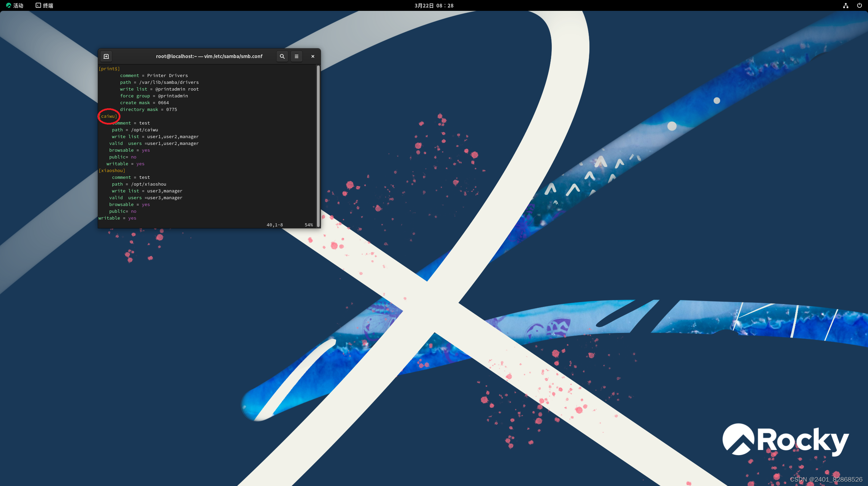The width and height of the screenshot is (868, 486).
Task: Close the terminal window
Action: pyautogui.click(x=313, y=56)
